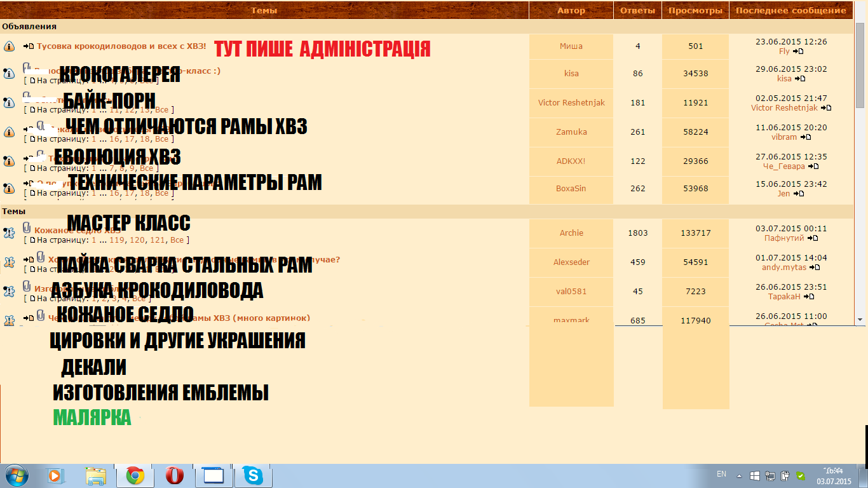Open Skype from the taskbar
This screenshot has width=868, height=488.
click(x=253, y=475)
